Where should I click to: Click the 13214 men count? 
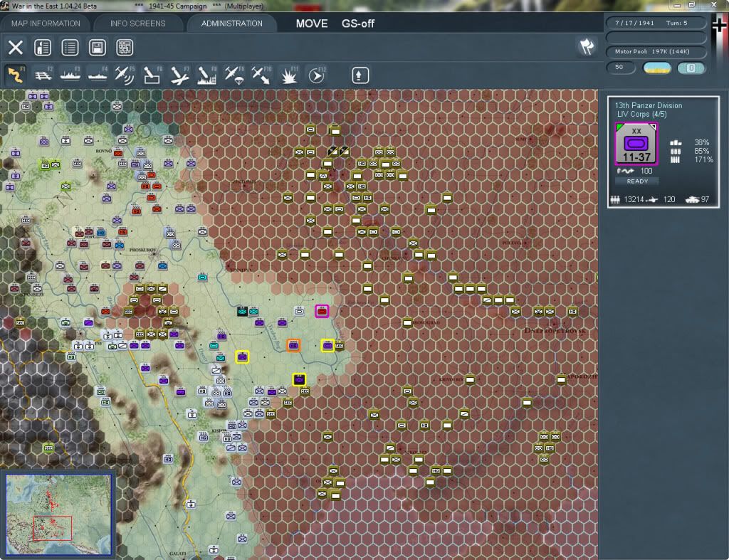tap(634, 199)
